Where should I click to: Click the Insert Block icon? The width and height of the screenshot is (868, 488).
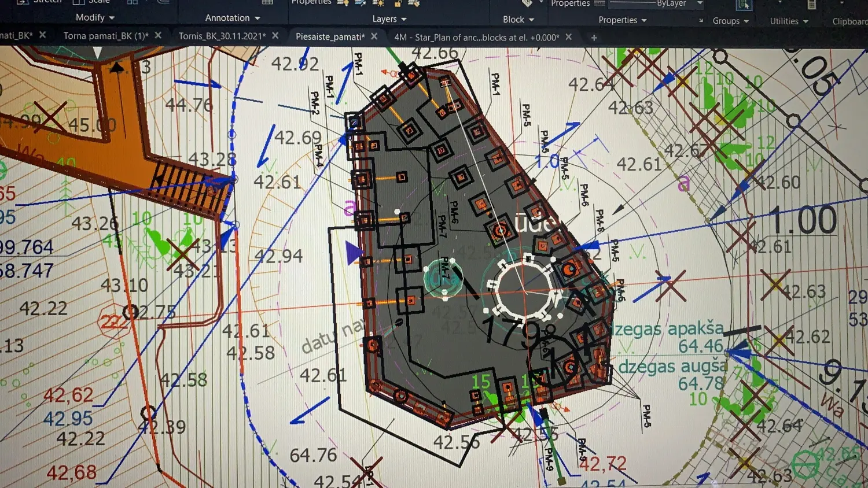[527, 3]
